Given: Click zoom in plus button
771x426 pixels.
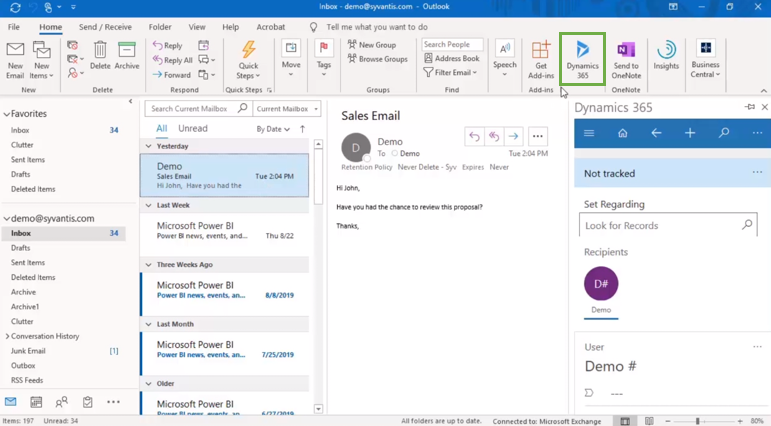Looking at the screenshot, I should (x=740, y=421).
